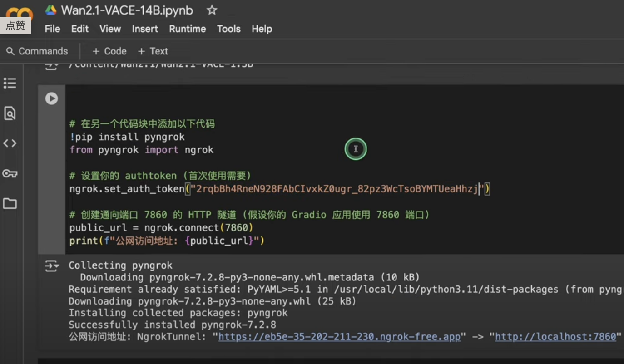The image size is (624, 364).
Task: Open the ngrok-free.app public URL link
Action: click(x=339, y=337)
